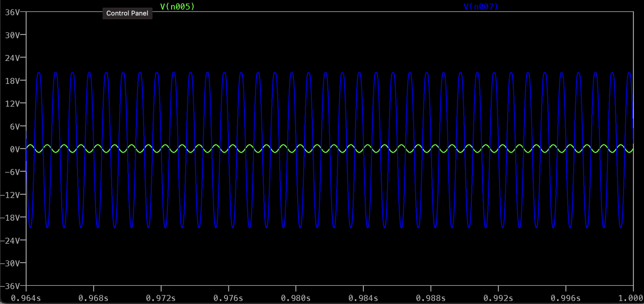This screenshot has height=304, width=644.
Task: Click the 30V vertical axis label
Action: point(13,35)
